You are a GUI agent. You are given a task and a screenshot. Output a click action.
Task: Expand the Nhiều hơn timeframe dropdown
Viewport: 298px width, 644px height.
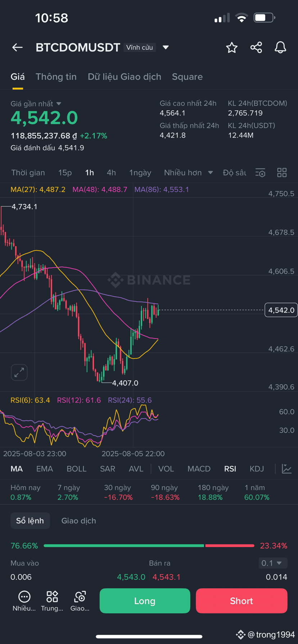[189, 173]
